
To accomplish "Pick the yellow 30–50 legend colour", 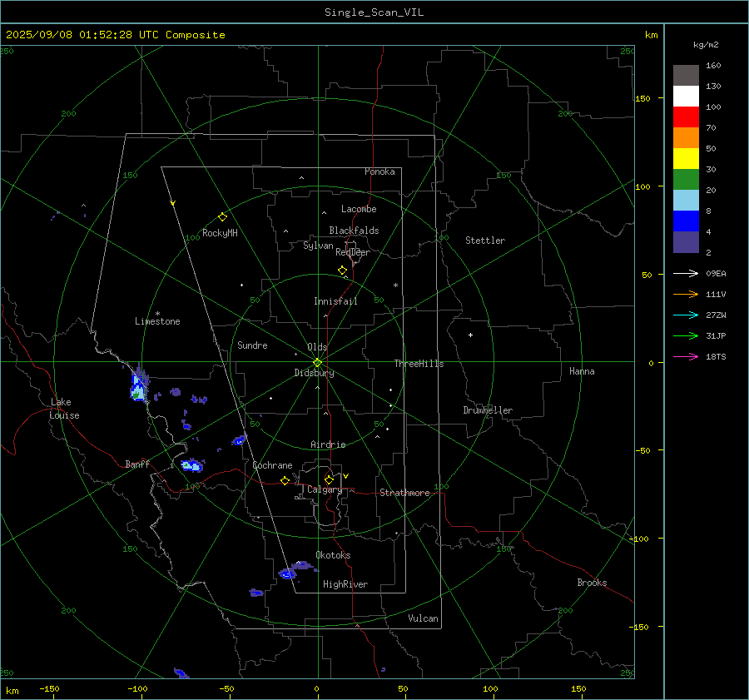I will (x=686, y=159).
